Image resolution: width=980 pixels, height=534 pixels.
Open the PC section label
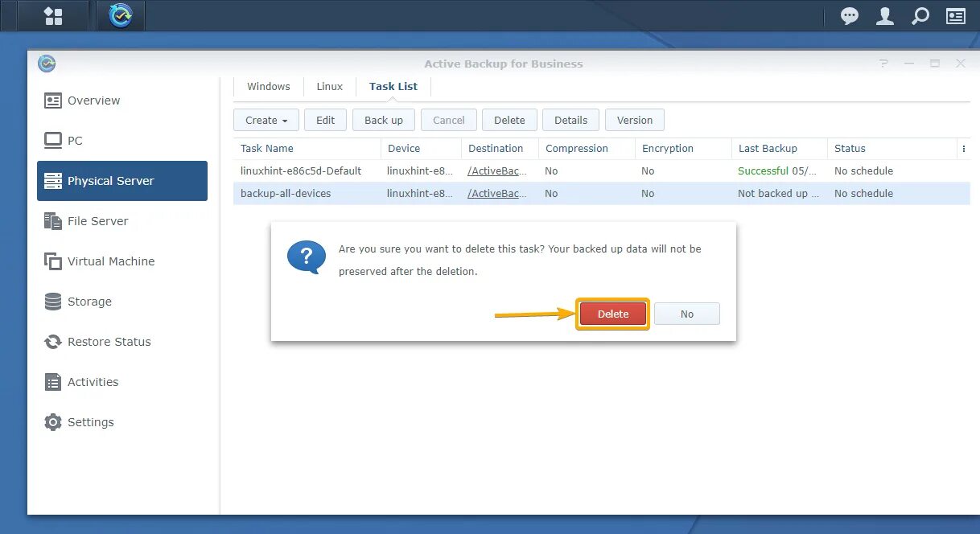pyautogui.click(x=75, y=141)
